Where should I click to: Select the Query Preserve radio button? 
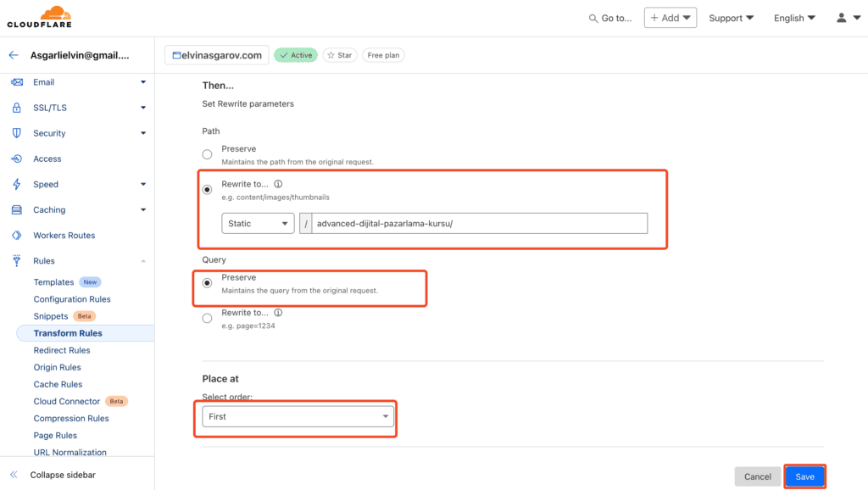[207, 283]
